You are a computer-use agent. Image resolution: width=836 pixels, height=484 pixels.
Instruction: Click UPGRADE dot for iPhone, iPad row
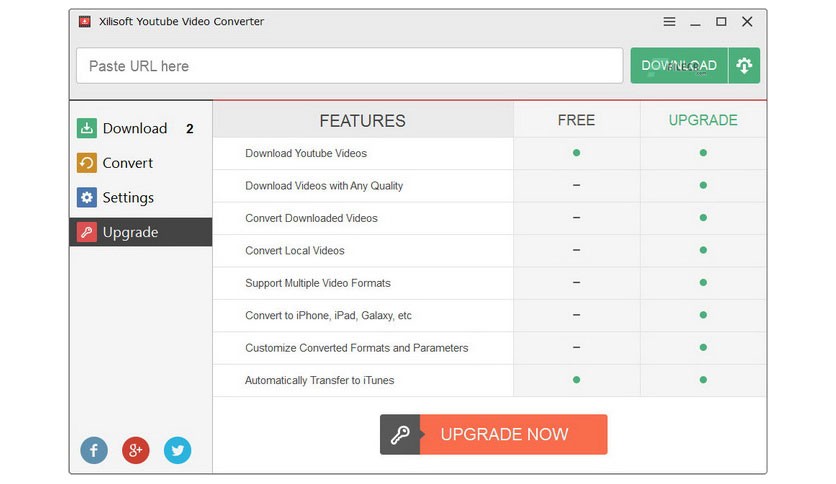[x=703, y=315]
